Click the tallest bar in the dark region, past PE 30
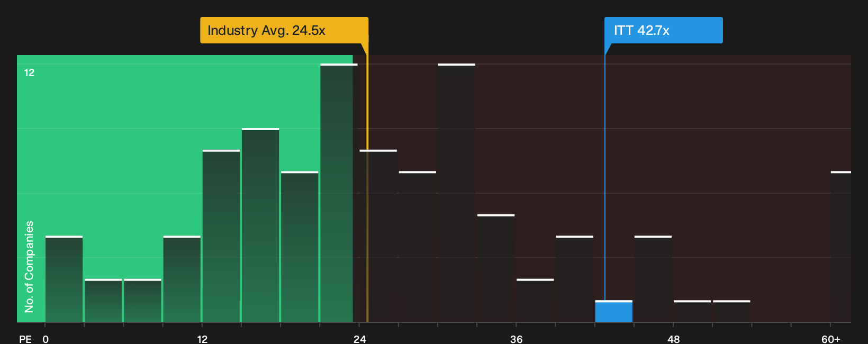The width and height of the screenshot is (868, 344). point(457,193)
